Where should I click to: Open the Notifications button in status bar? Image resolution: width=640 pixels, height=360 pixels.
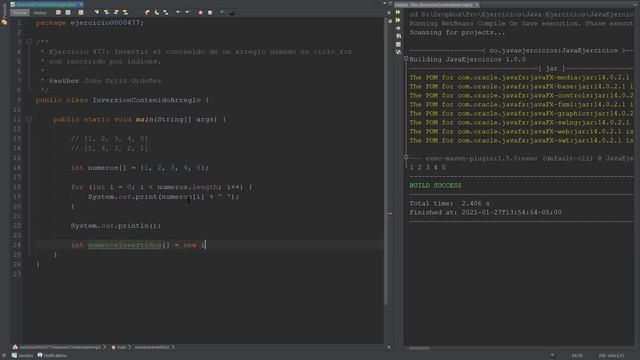click(52, 356)
